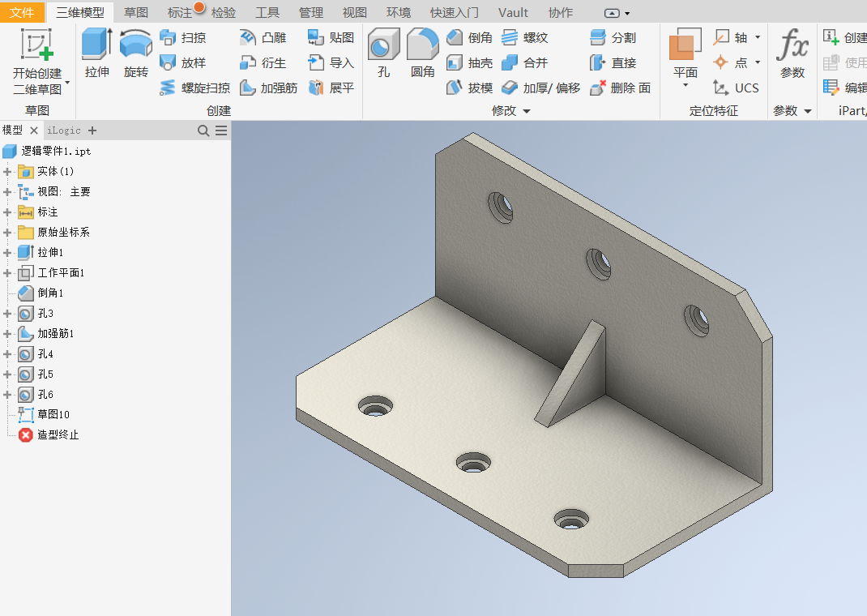Activate the 加强筋 (Rib) tool in ribbon
Screen dimensions: 867x616
point(269,88)
